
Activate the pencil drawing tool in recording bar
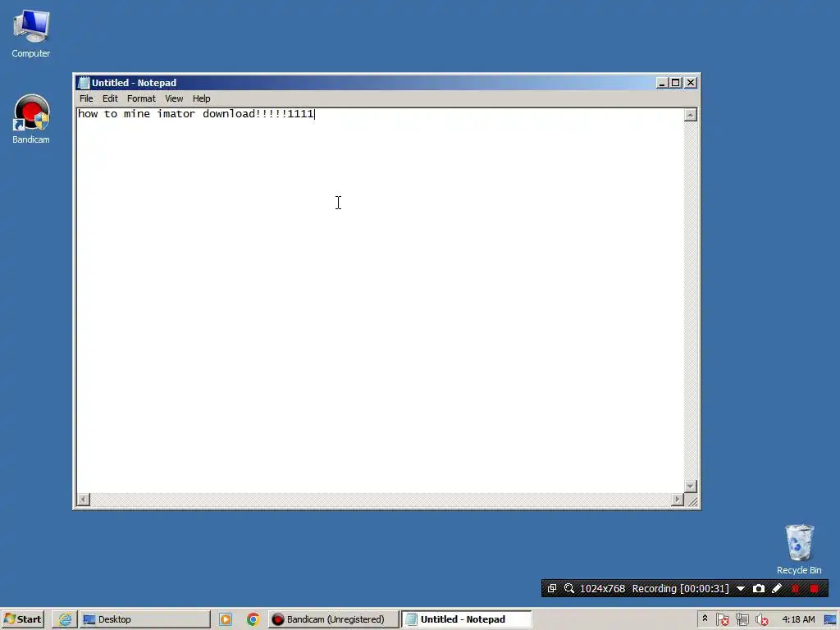coord(777,588)
